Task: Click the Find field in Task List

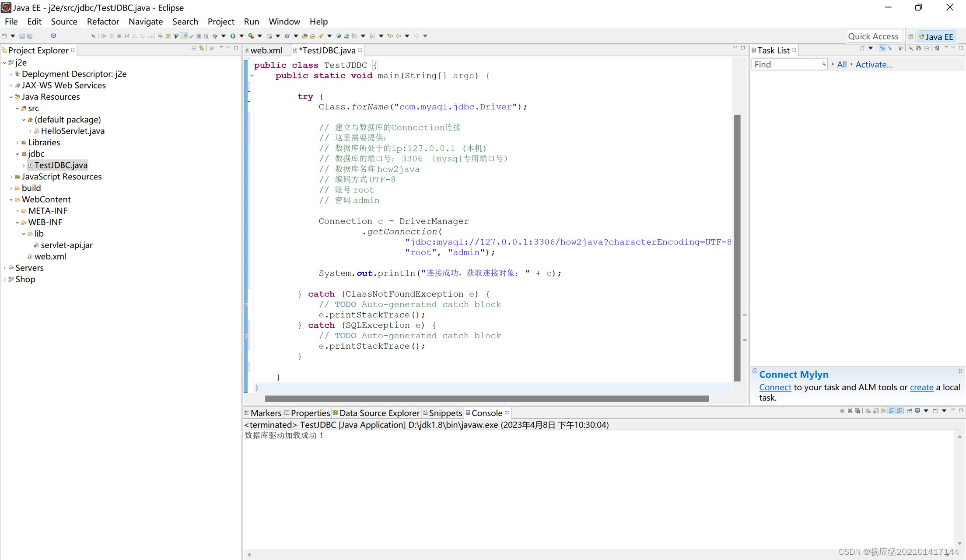Action: (x=789, y=64)
